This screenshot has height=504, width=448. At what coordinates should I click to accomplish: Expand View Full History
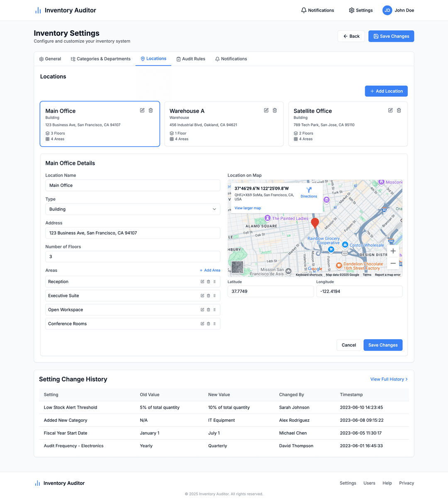[388, 379]
